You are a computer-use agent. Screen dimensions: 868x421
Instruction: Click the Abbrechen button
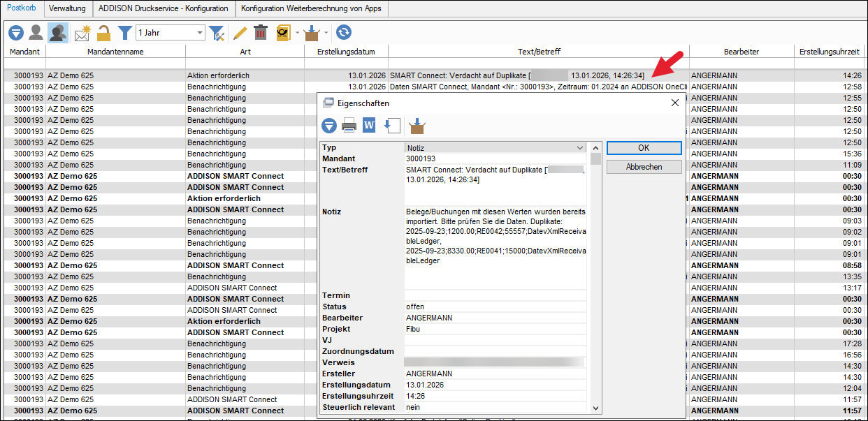(x=644, y=167)
